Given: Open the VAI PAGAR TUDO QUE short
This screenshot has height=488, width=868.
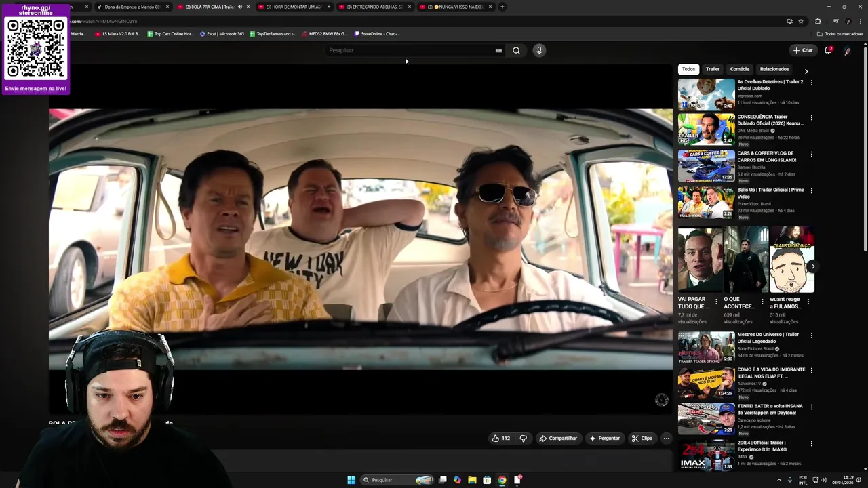Looking at the screenshot, I should [700, 260].
